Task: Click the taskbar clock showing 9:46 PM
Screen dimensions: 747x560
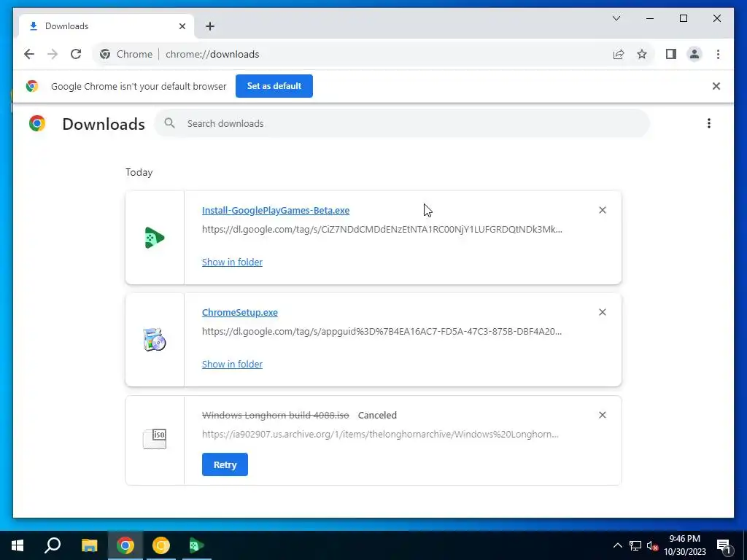Action: click(684, 545)
